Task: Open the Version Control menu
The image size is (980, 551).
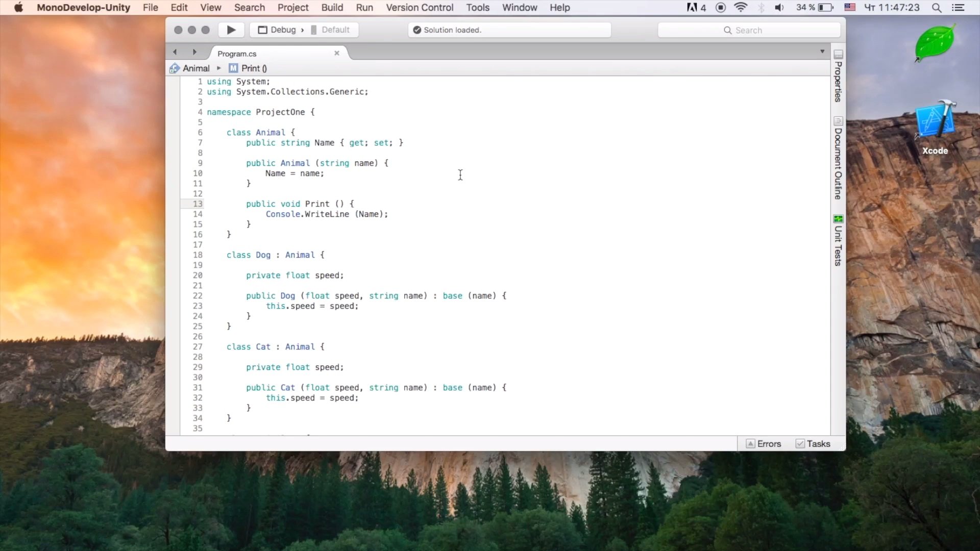Action: tap(420, 8)
